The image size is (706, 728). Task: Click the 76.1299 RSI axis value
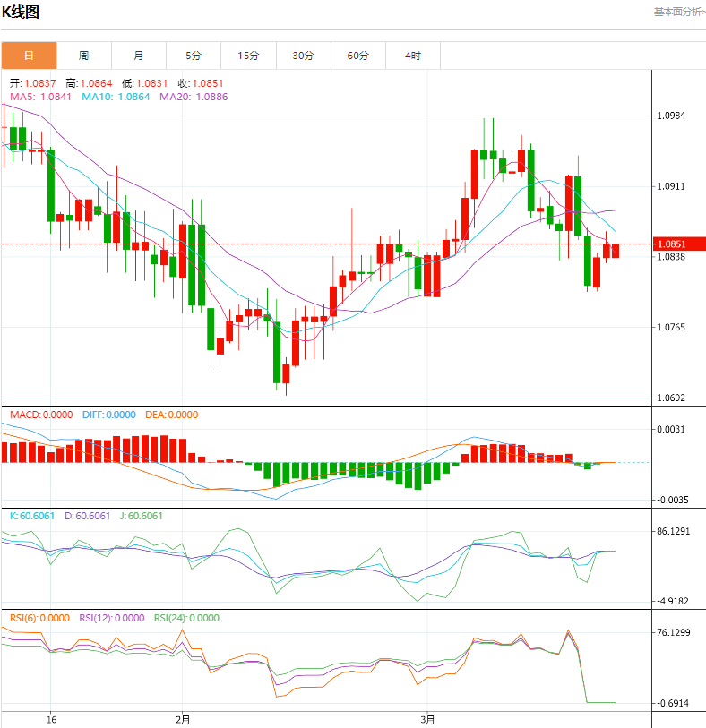tap(674, 632)
